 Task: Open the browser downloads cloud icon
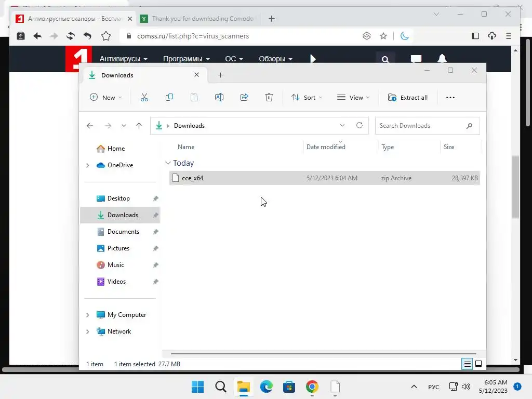492,36
